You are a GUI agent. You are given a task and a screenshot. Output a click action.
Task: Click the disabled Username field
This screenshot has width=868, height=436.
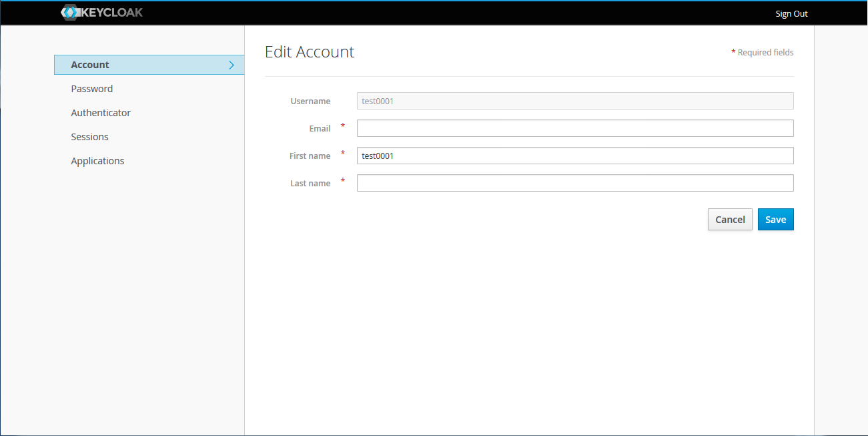(575, 100)
